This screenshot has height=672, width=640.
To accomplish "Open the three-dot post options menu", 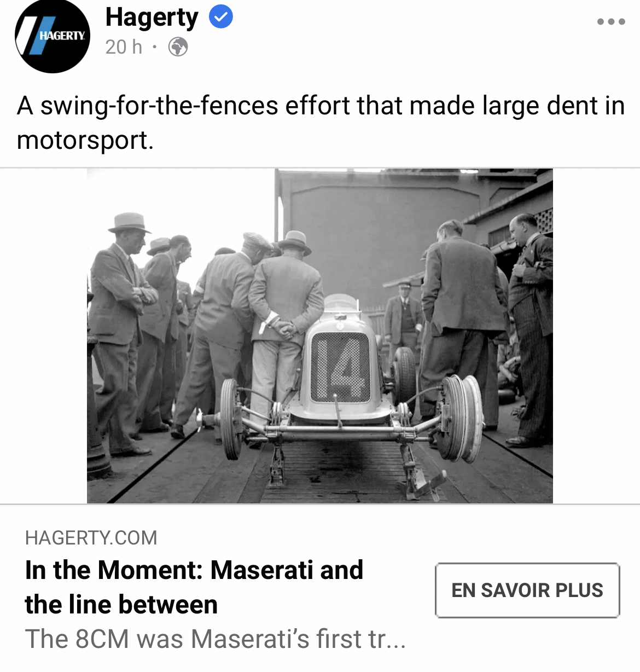I will (x=611, y=22).
